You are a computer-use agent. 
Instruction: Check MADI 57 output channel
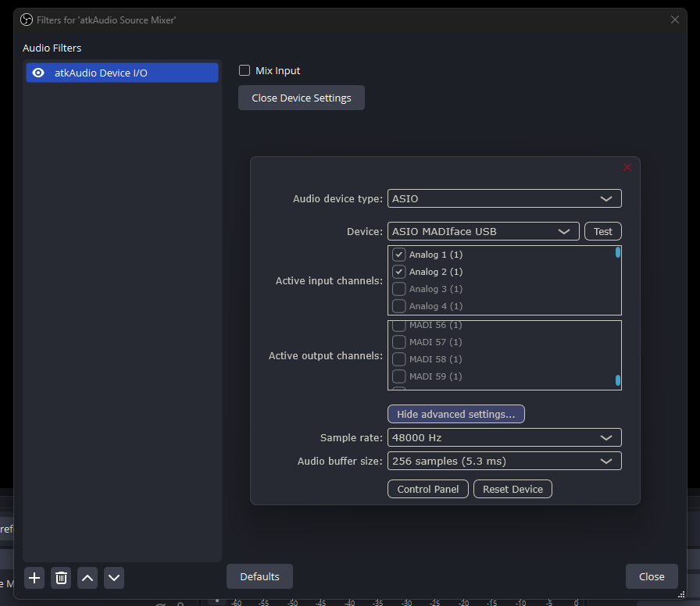tap(399, 342)
